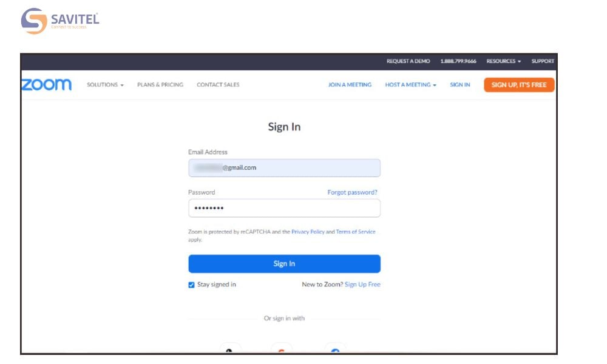
Task: Open the Terms of Service link
Action: 356,232
